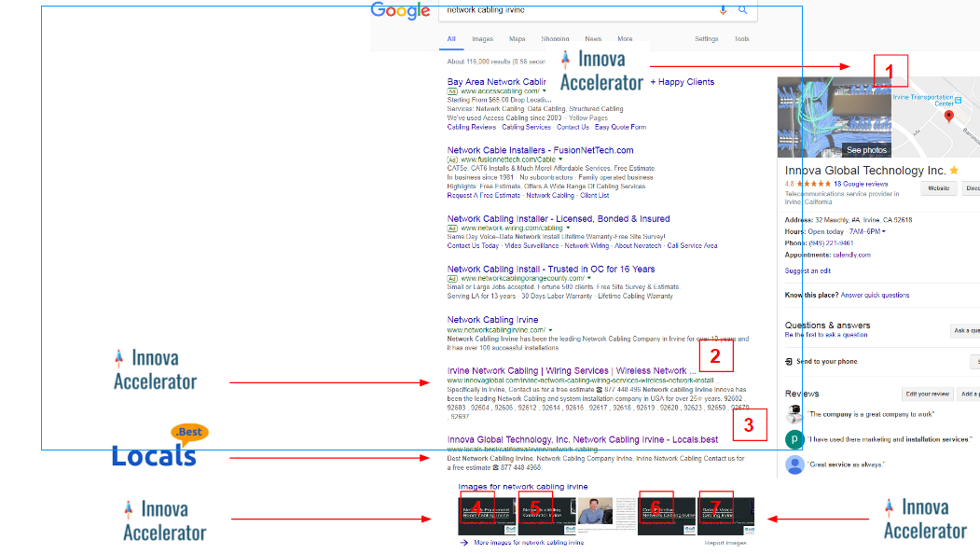
Task: Click the Irvine Transportation Center map label
Action: [x=923, y=100]
